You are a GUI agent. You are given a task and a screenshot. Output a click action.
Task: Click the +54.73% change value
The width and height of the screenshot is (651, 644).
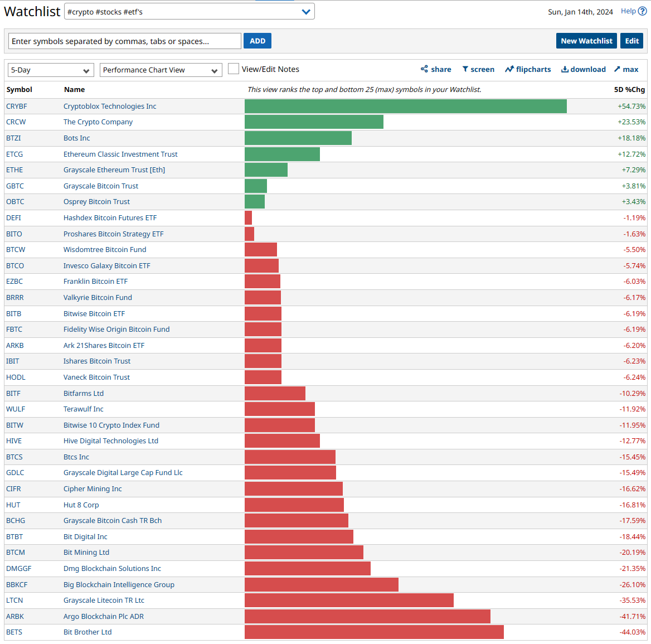click(x=631, y=106)
